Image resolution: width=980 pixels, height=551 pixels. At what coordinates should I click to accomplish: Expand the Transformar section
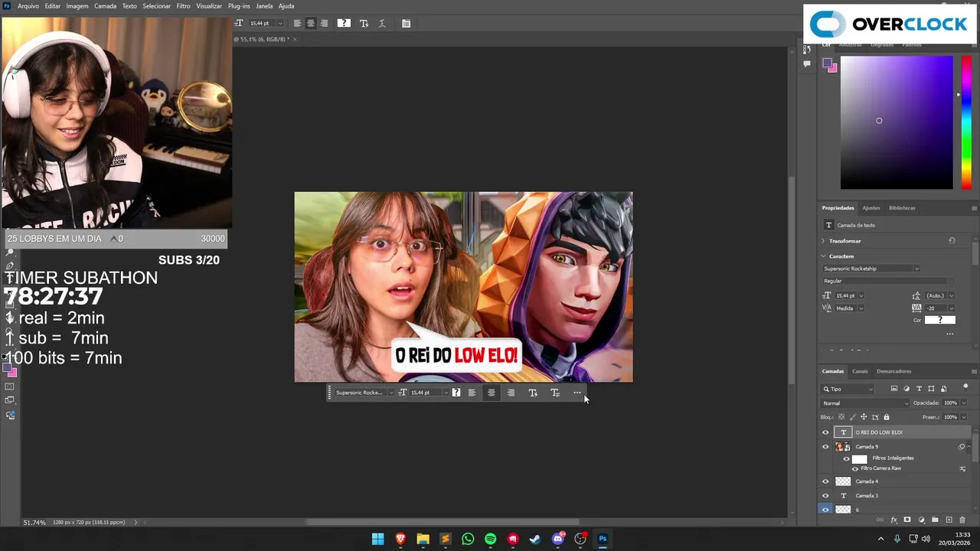coord(823,241)
